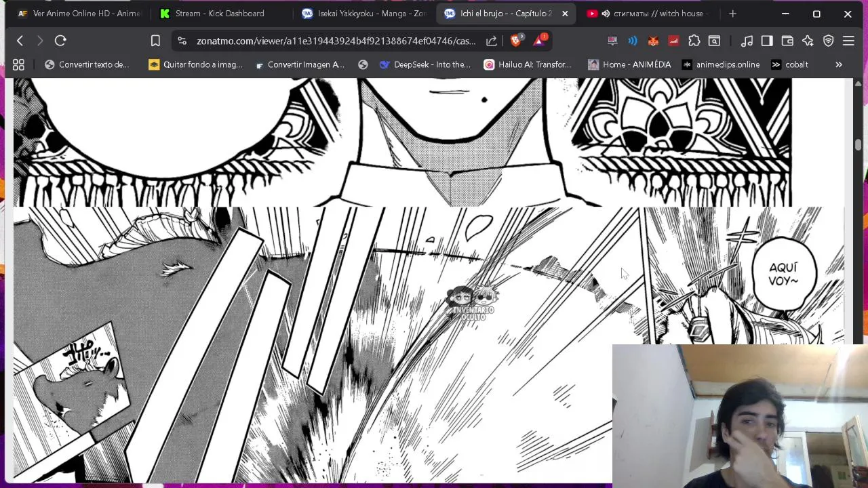This screenshot has width=868, height=488.
Task: Open Convertir texto de... bookmark
Action: click(87, 64)
